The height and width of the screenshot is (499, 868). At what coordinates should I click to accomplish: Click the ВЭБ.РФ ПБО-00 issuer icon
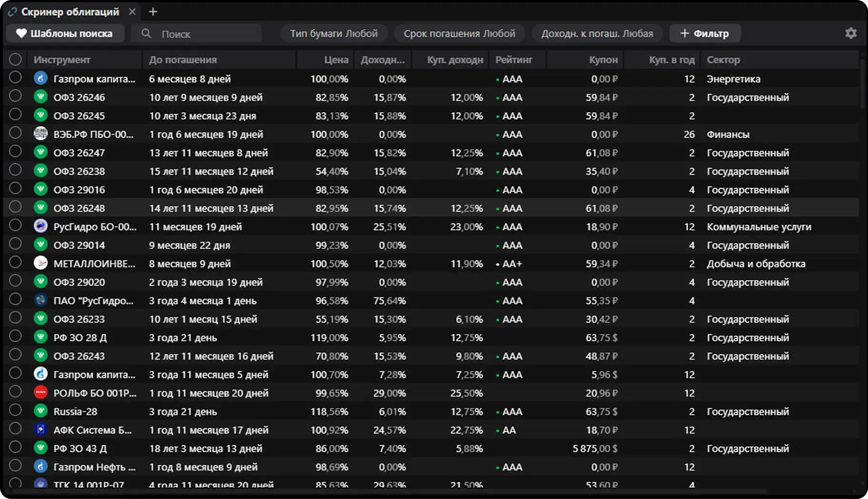40,134
